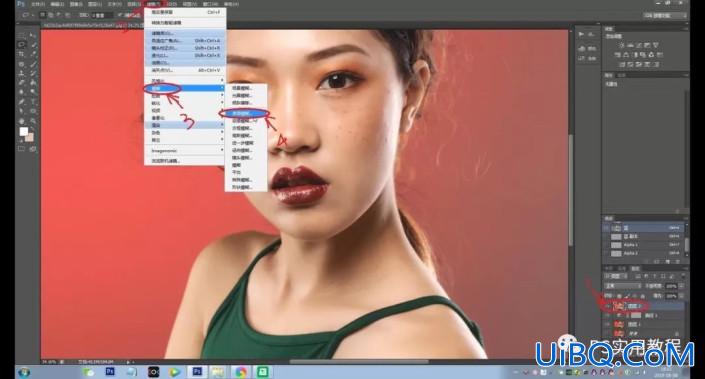705x379 pixels.
Task: Add an Invert adjustment
Action: (x=622, y=64)
